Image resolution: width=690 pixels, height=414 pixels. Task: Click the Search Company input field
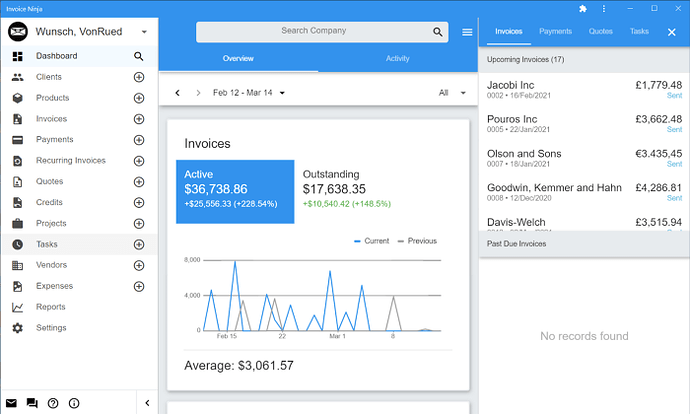pos(313,32)
